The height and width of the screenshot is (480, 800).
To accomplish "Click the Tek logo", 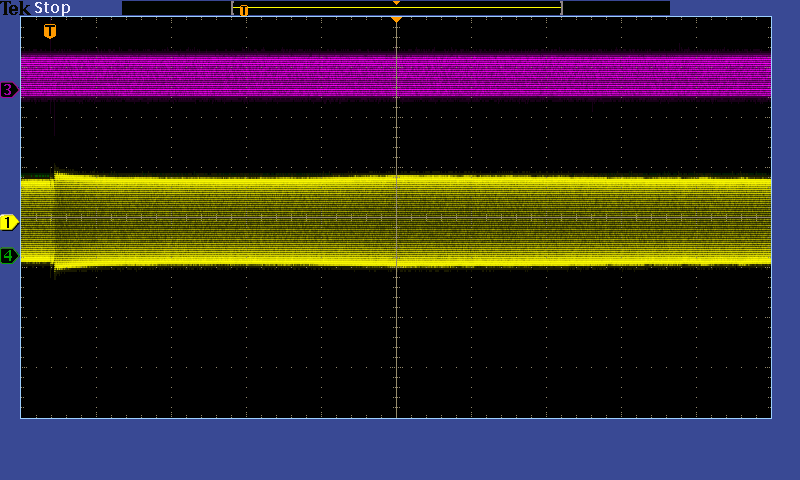I will 16,8.
